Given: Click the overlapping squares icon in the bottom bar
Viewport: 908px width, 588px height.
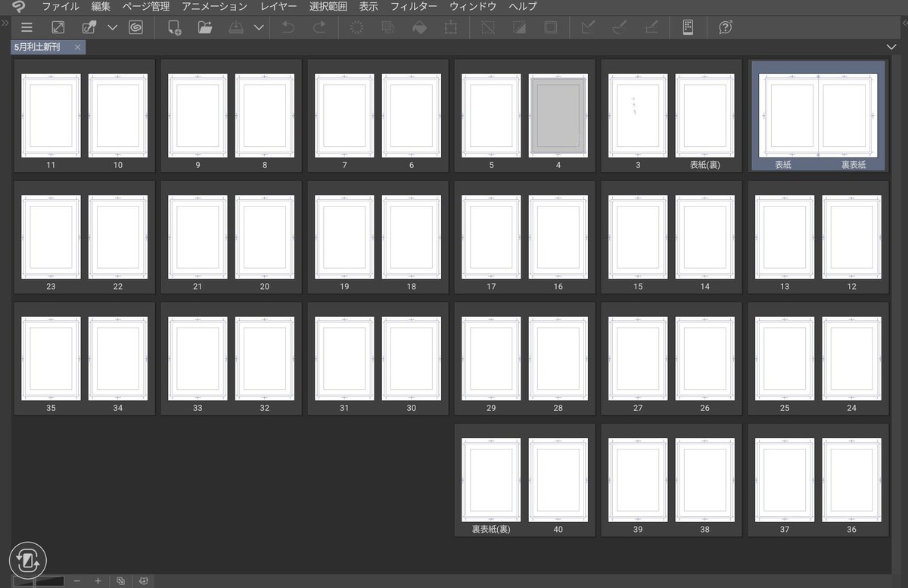Looking at the screenshot, I should (120, 580).
